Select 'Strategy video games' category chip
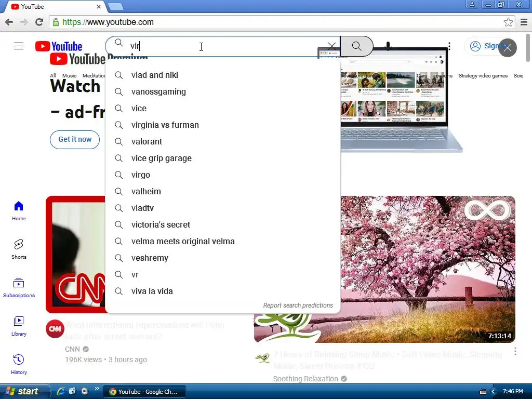The height and width of the screenshot is (399, 532). 483,75
